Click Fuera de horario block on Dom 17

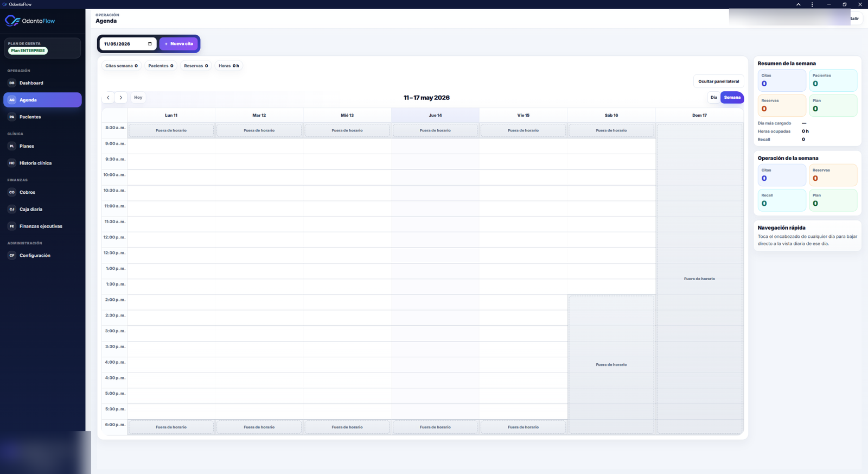click(x=699, y=279)
